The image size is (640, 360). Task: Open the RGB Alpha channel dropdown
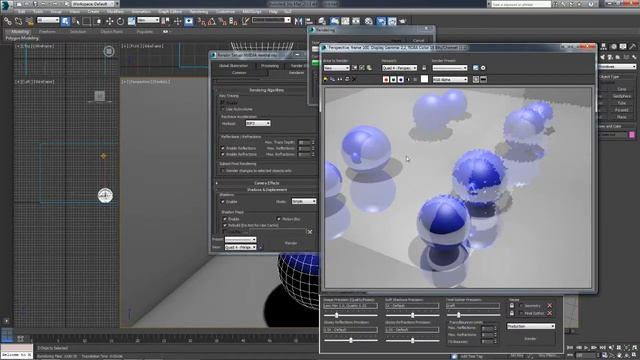(450, 80)
